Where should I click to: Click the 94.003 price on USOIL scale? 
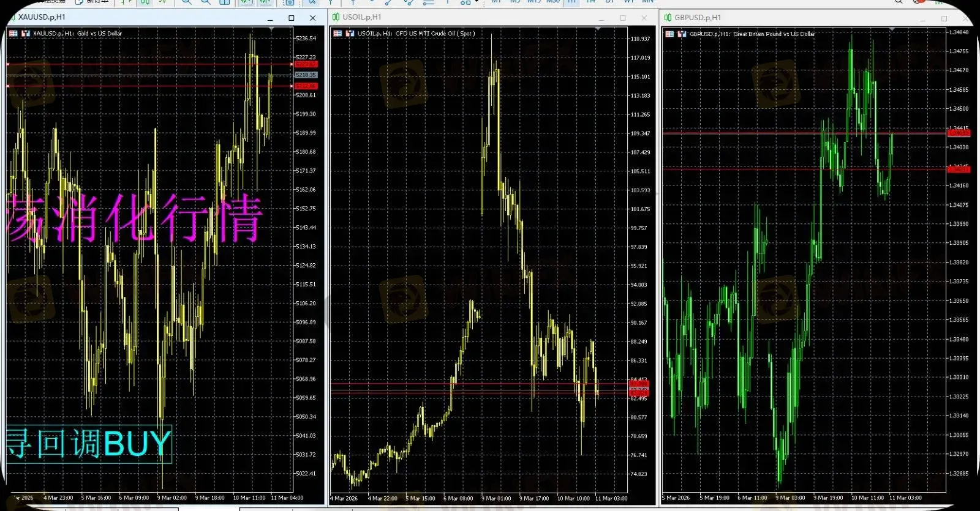(639, 285)
